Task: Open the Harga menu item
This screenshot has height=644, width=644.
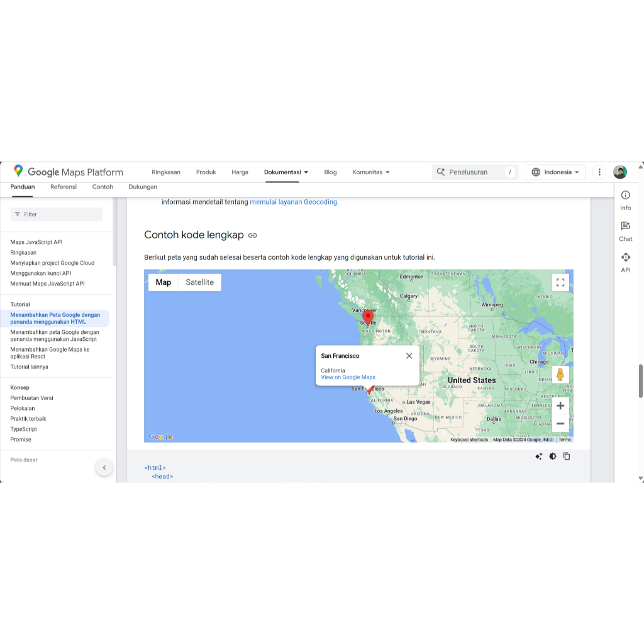Action: 240,172
